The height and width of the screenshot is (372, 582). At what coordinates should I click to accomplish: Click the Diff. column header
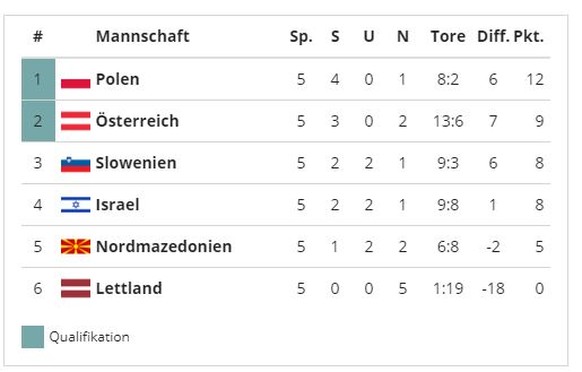pyautogui.click(x=493, y=36)
